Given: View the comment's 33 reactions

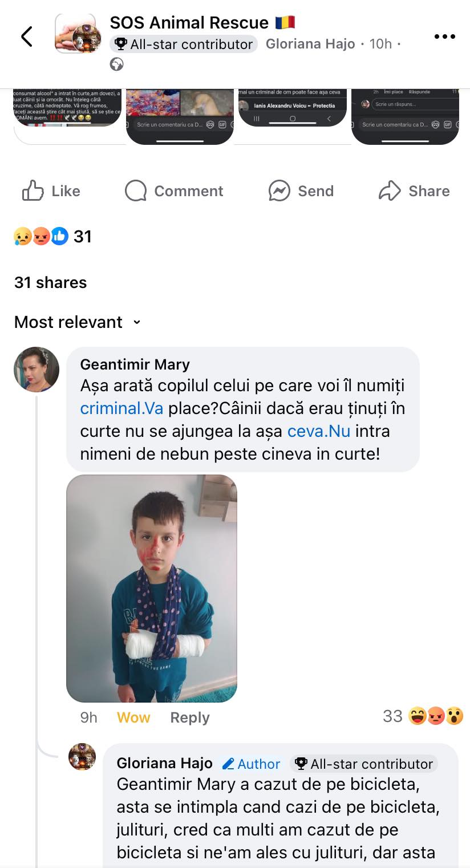Looking at the screenshot, I should pos(423,716).
